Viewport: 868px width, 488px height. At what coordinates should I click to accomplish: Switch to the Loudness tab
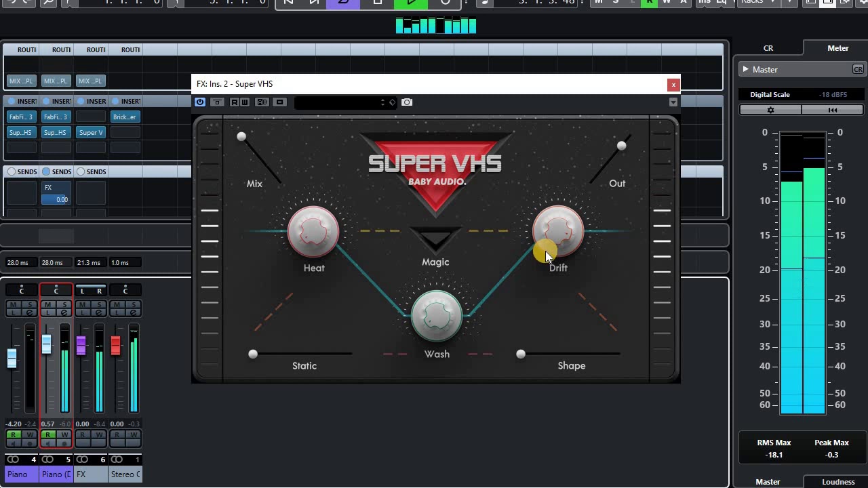coord(838,482)
